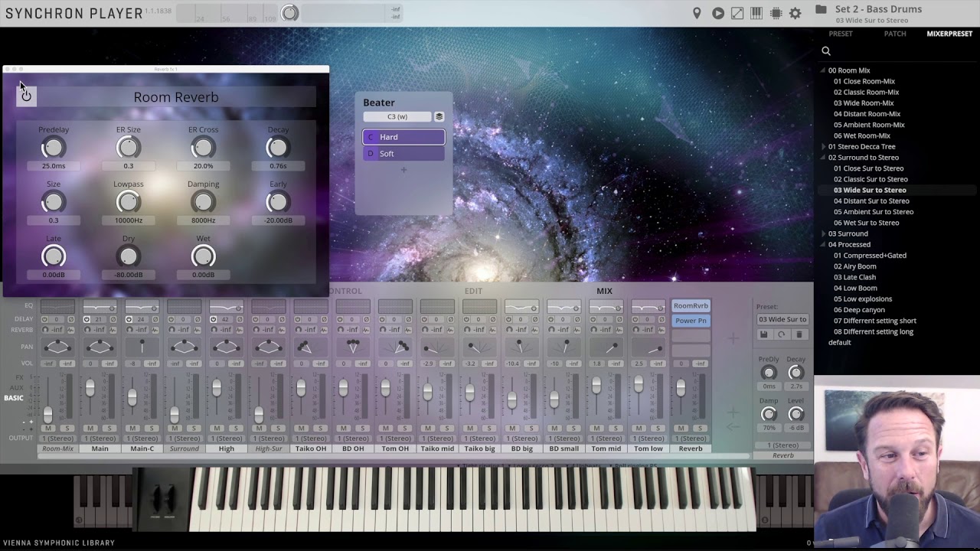Screen dimensions: 980x551
Task: Click reverb send icon on Room-Mix channel
Action: (x=45, y=329)
